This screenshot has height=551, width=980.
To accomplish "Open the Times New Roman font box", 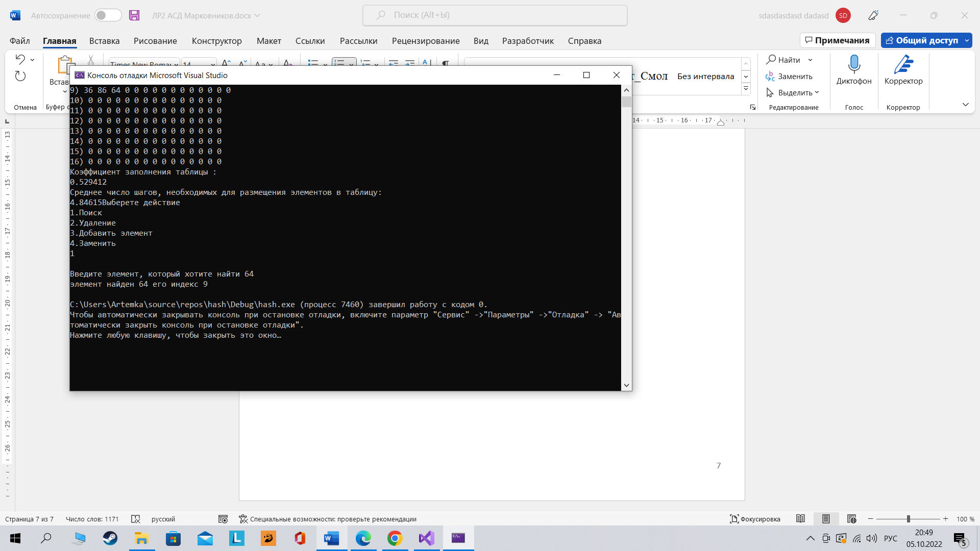I will [141, 63].
